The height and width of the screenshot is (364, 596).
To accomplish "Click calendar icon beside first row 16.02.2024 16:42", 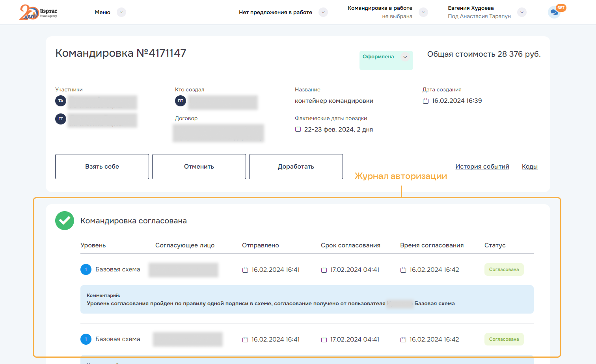I will point(403,270).
